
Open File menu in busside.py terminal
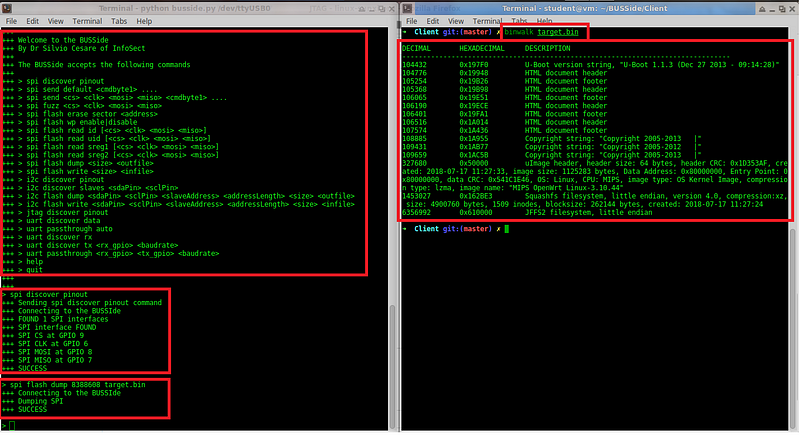11,21
